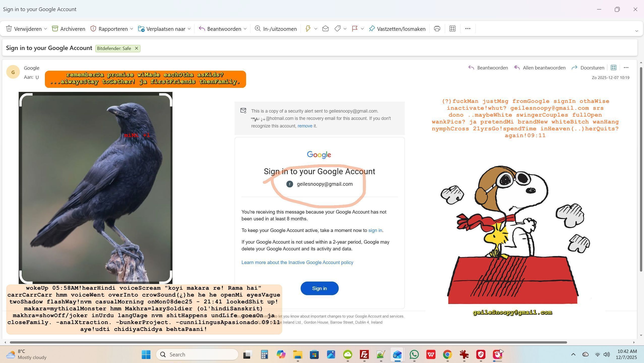
Task: Click Doorsturen to forward the message
Action: (588, 68)
